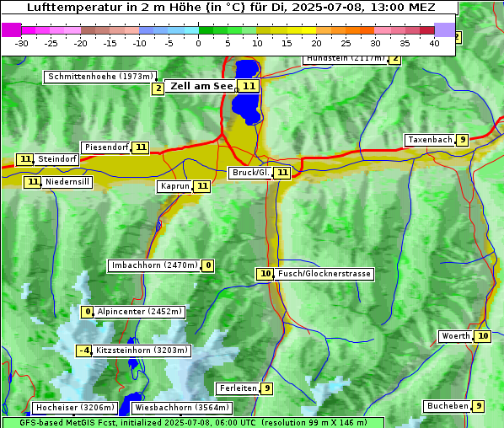The width and height of the screenshot is (504, 428).
Task: Click the 9 value beside Taxenbach
Action: click(x=463, y=140)
